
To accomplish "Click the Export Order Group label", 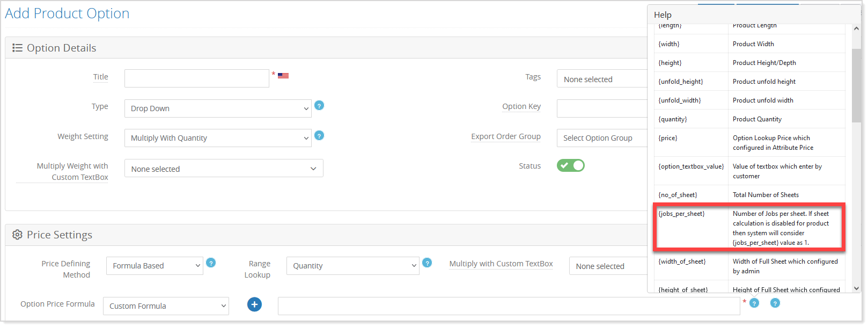I will point(505,136).
